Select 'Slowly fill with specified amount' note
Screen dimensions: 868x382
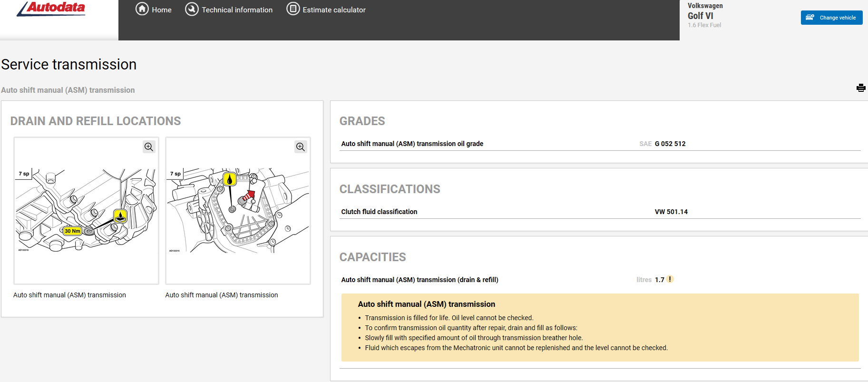tap(474, 338)
